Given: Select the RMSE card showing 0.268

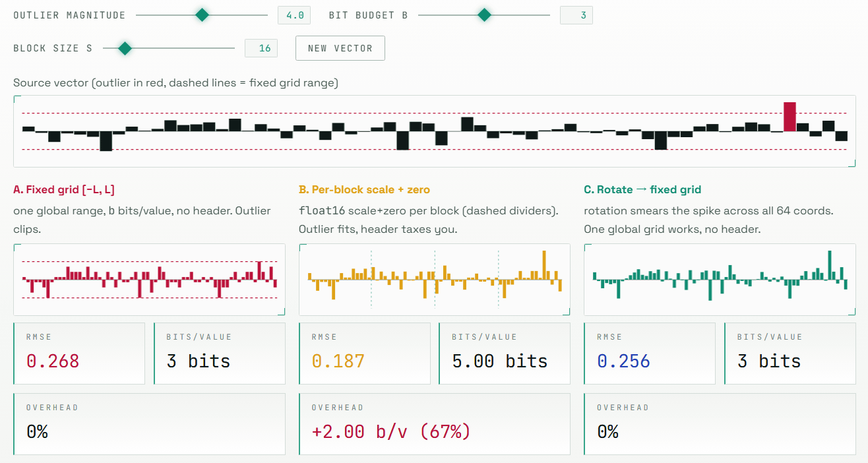Looking at the screenshot, I should coord(79,354).
